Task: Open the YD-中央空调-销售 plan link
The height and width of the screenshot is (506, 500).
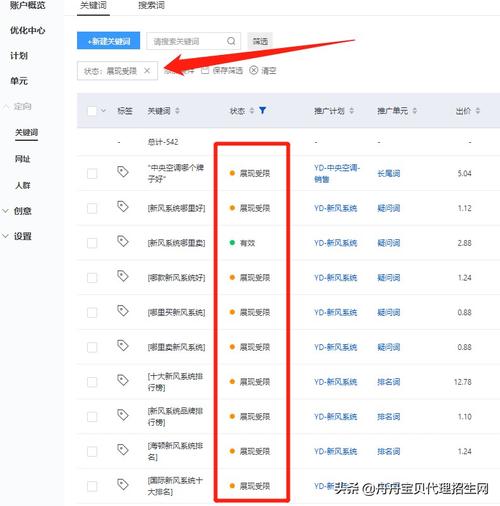Action: coord(337,173)
